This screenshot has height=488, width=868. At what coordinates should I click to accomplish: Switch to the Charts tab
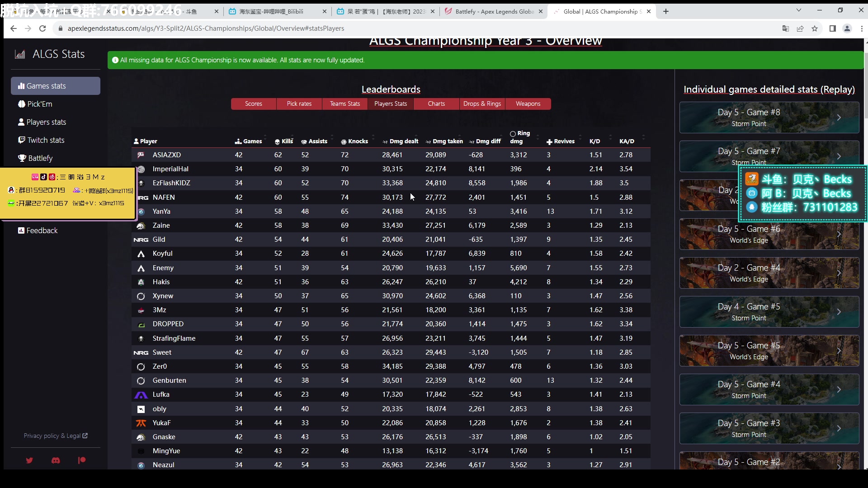pyautogui.click(x=436, y=104)
